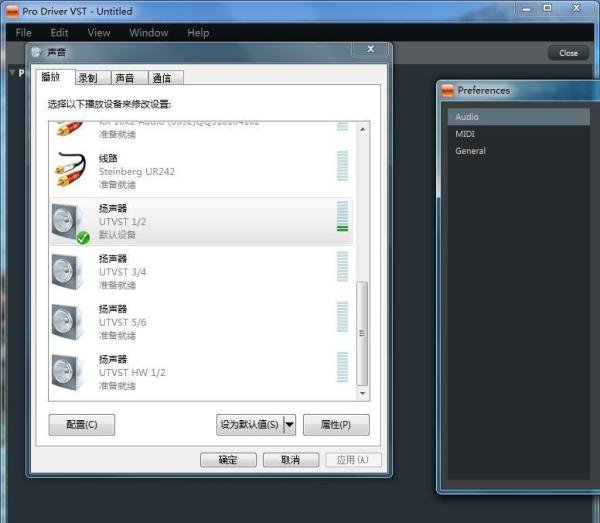The width and height of the screenshot is (600, 523).
Task: Click the 设为默认值(S) button
Action: point(249,425)
